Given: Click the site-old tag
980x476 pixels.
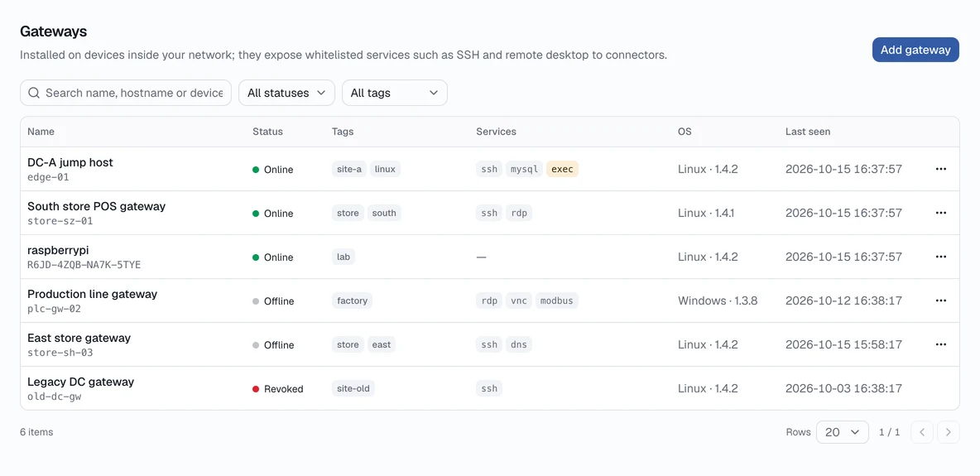Looking at the screenshot, I should 353,388.
